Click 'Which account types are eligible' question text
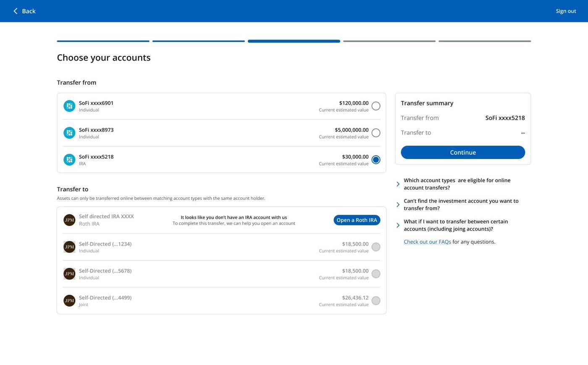 coord(457,184)
